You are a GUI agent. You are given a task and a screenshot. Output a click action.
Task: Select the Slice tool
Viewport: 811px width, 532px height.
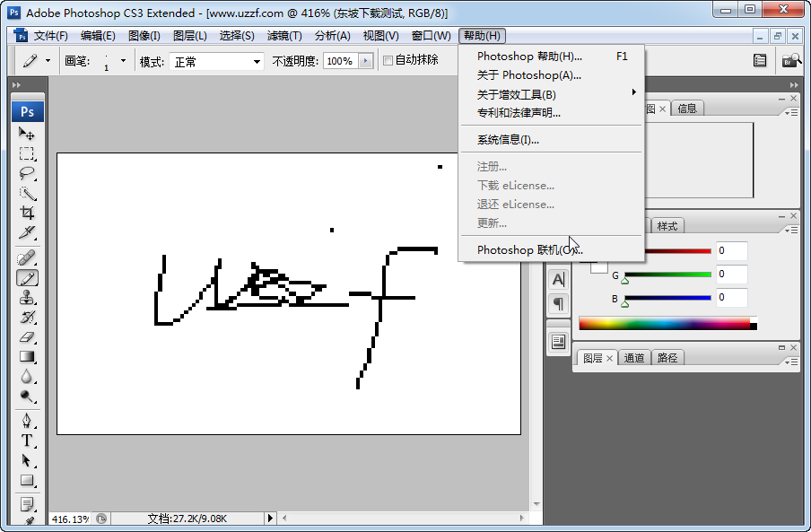[27, 232]
